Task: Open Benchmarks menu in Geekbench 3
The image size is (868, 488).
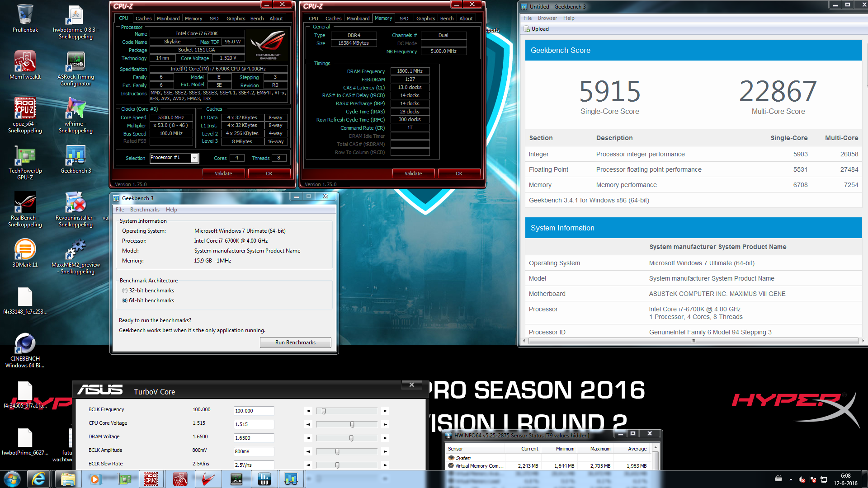Action: tap(145, 210)
